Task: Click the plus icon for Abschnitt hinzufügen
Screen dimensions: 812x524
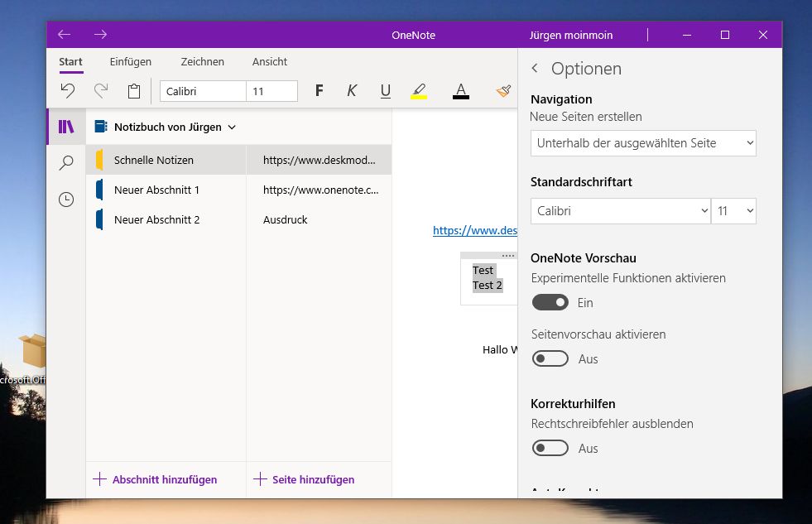Action: [x=99, y=479]
